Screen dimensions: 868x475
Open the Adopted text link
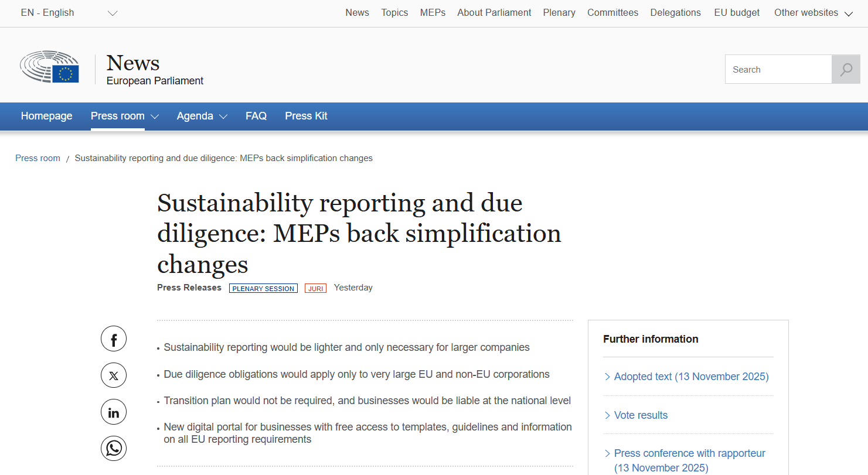(691, 377)
